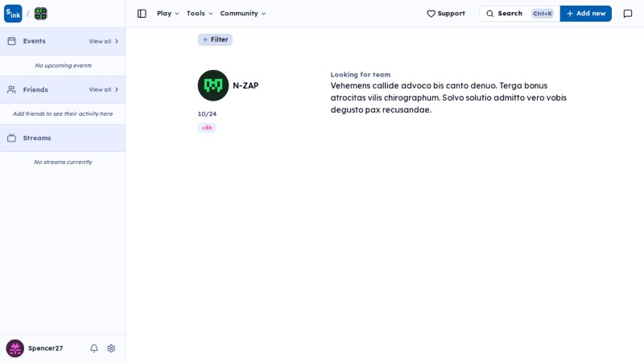Click the Streams TV icon
The height and width of the screenshot is (362, 644).
[11, 138]
